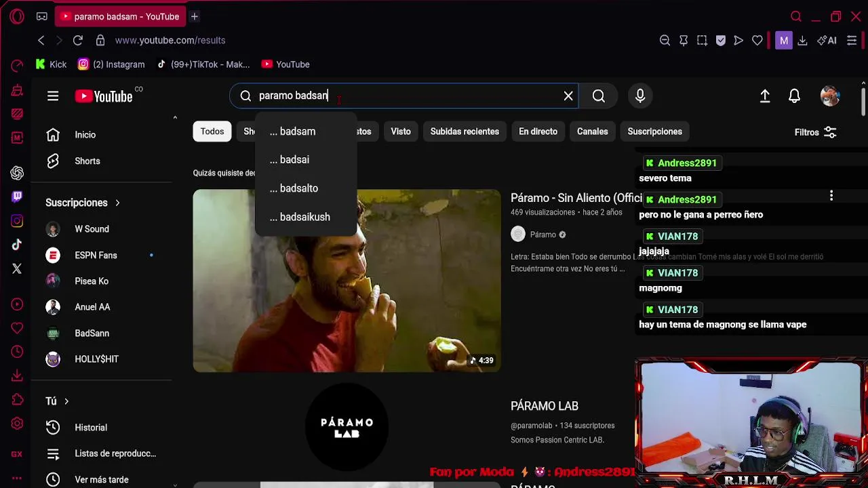The width and height of the screenshot is (868, 488).
Task: Play the Páramo Sin Aliento video thumbnail
Action: [x=347, y=281]
